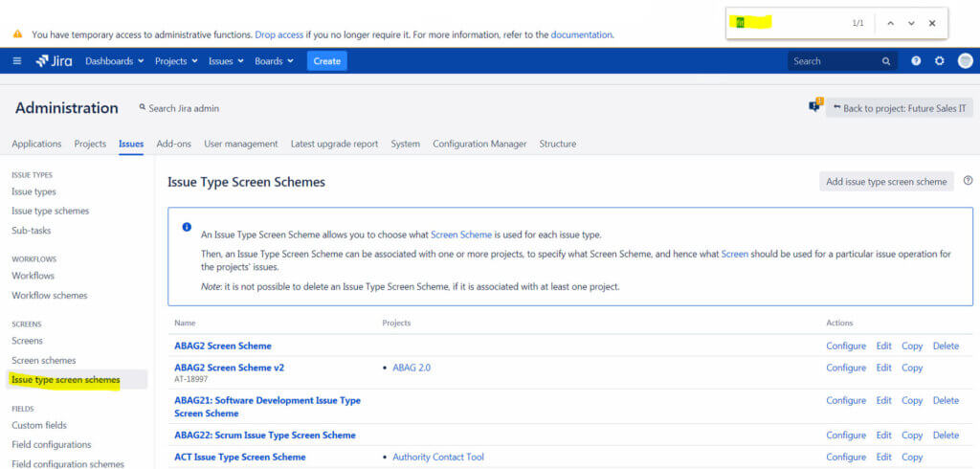Viewport: 980px width, 469px height.
Task: Open the user avatar profile menu
Action: [966, 60]
